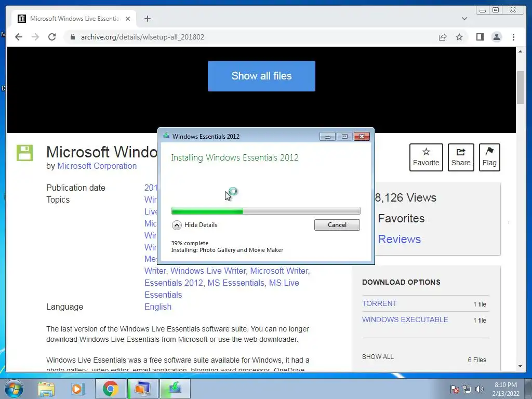Click the Share button on archive page

click(461, 157)
